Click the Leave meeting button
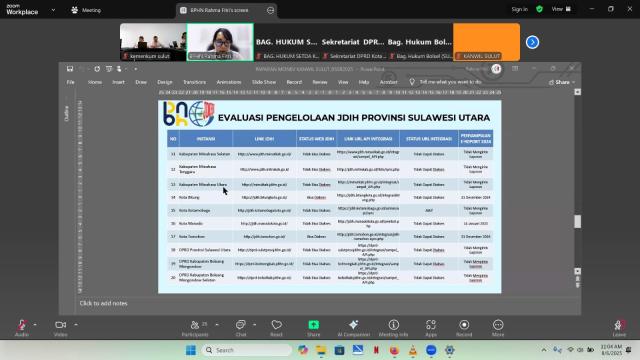 619,328
